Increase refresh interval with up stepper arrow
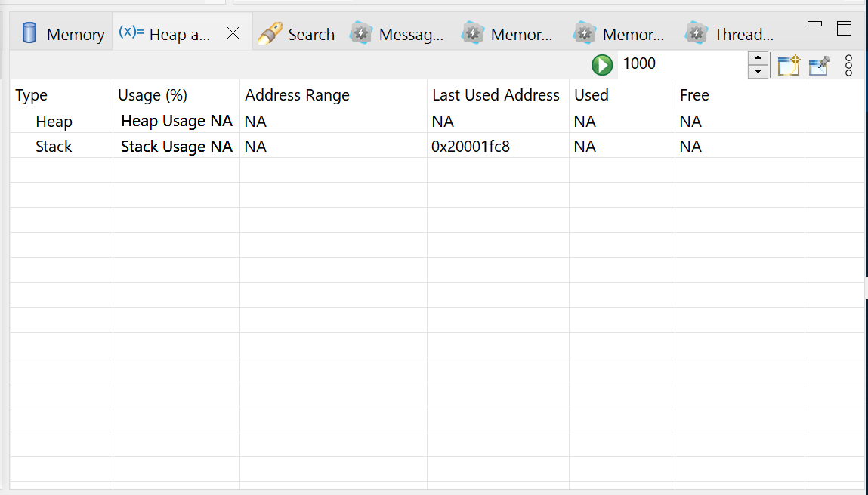The image size is (868, 495). (x=758, y=58)
